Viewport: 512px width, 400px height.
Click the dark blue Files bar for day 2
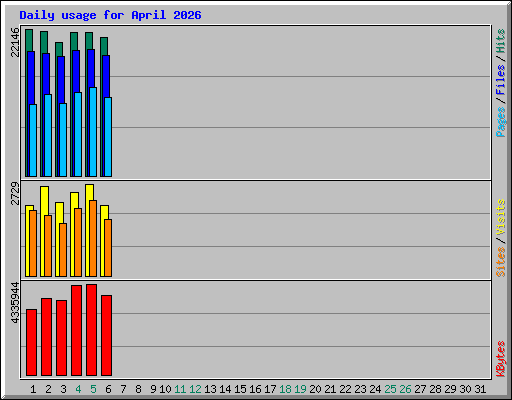coord(46,73)
